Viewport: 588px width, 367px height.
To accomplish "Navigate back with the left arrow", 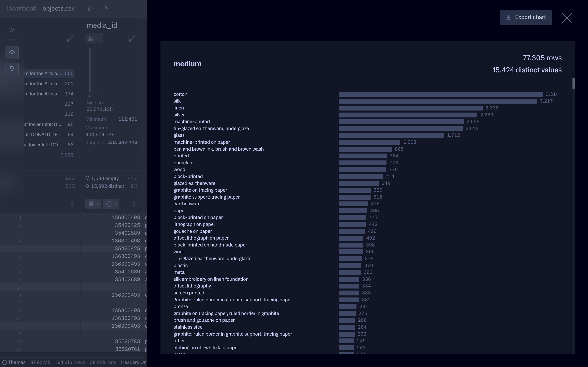I will [91, 9].
